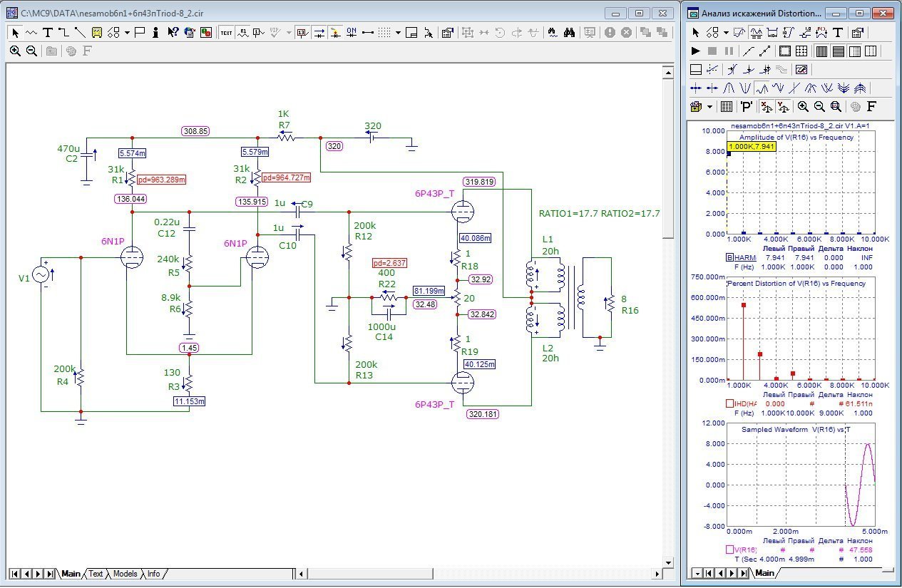Toggle the grid text TEXT display button
This screenshot has width=902, height=588.
tap(226, 32)
